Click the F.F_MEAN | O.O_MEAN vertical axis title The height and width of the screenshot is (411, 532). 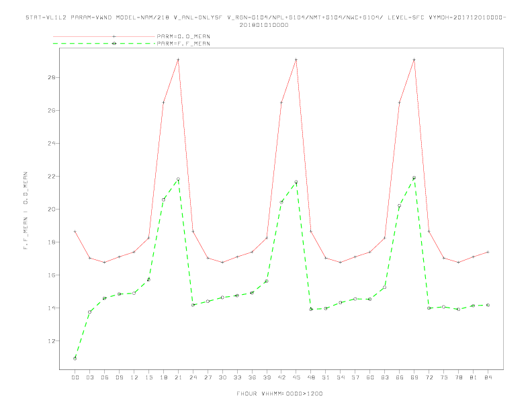click(x=26, y=211)
